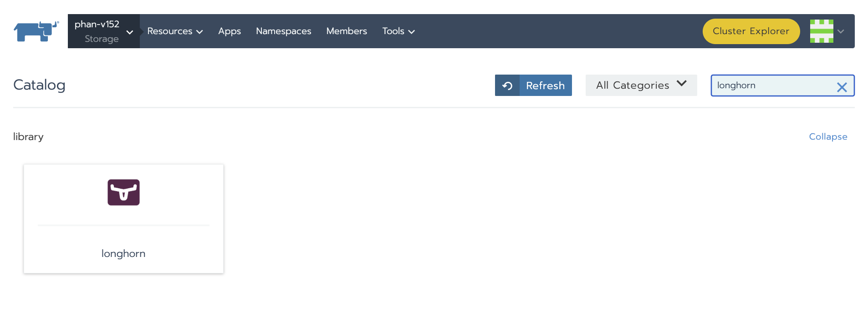Click the arrow in All Categories
Screen dimensions: 868x332
[x=681, y=84]
